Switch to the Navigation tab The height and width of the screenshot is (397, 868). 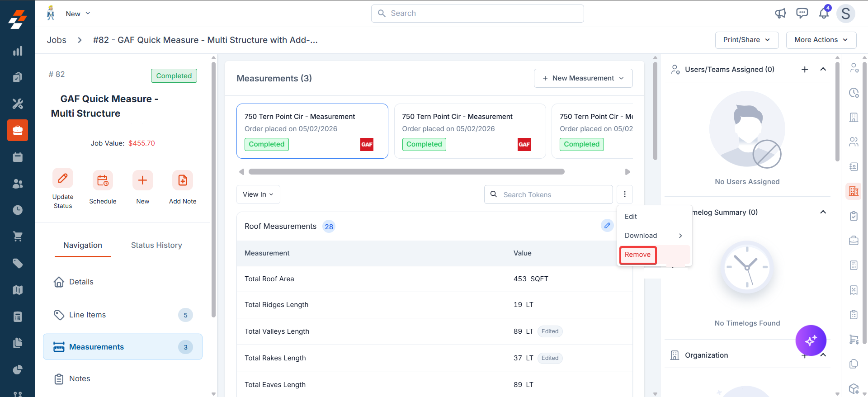[83, 245]
